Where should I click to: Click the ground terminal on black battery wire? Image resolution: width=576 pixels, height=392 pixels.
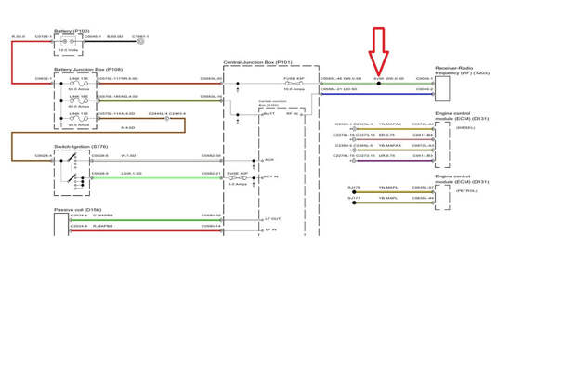pos(140,41)
